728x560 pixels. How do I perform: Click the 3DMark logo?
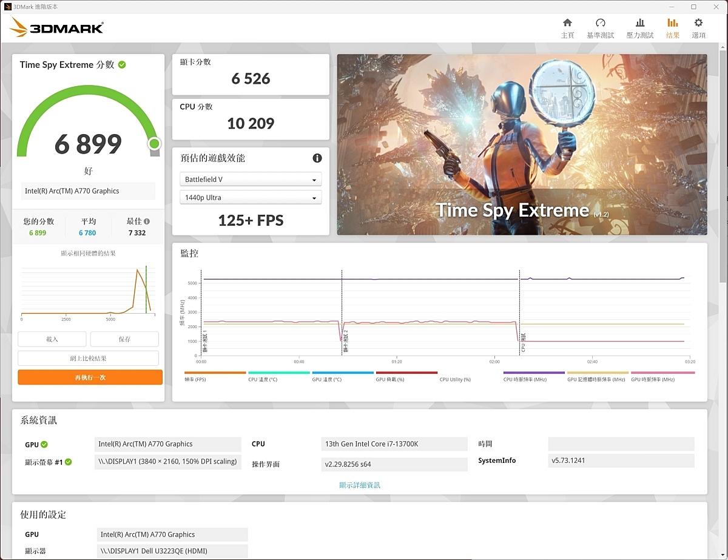tap(57, 27)
